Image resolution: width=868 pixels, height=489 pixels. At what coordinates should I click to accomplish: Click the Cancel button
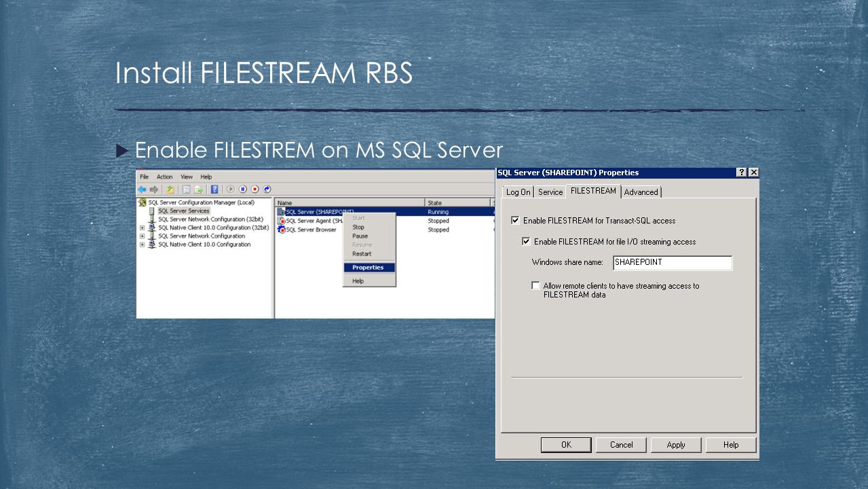point(621,445)
